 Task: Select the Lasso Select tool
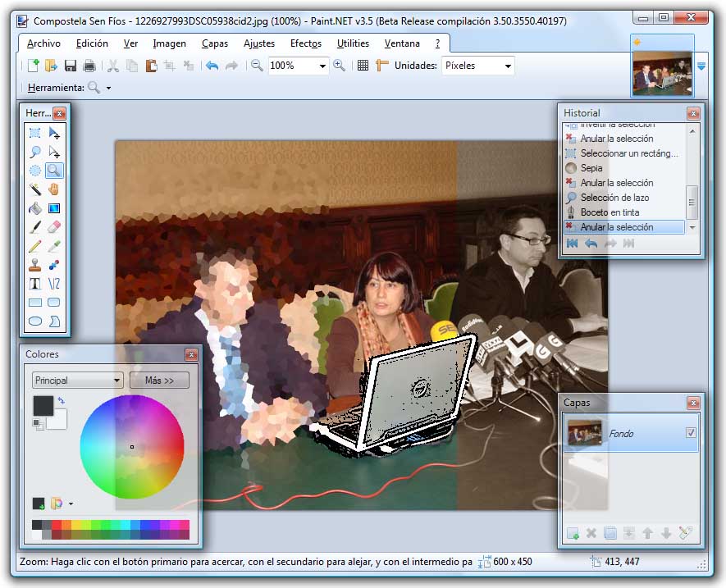pos(35,152)
